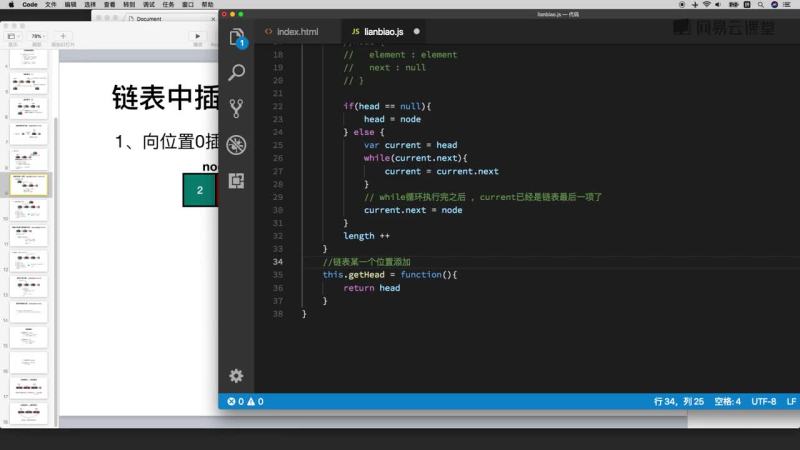Image resolution: width=800 pixels, height=450 pixels.
Task: Select slide 12 thumbnail in Keynote navigator
Action: 29,261
